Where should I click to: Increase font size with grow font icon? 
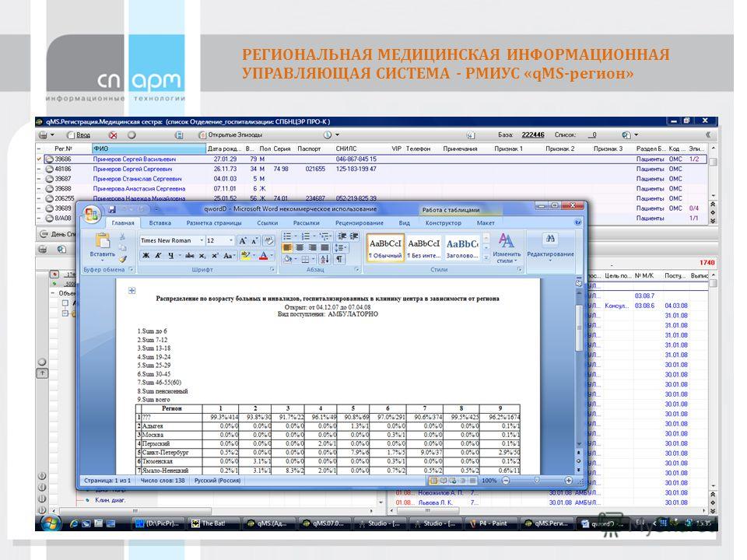pos(243,241)
